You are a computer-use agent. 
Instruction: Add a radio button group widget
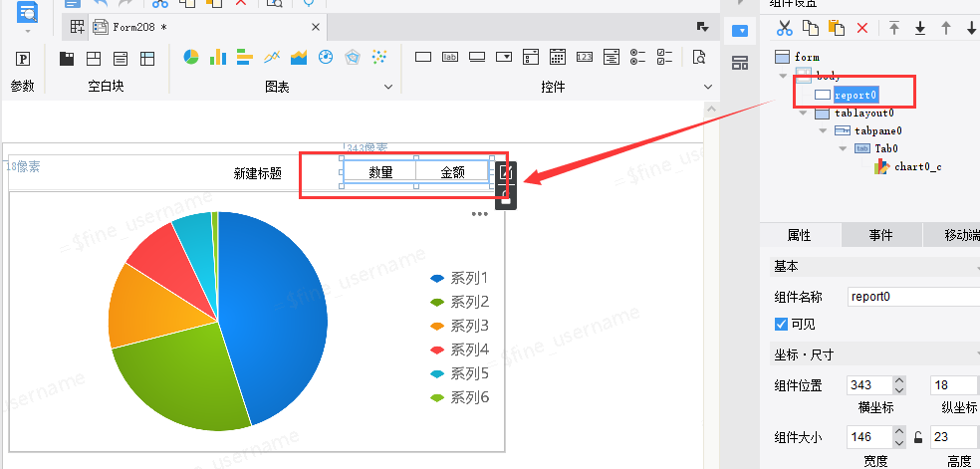click(x=638, y=57)
